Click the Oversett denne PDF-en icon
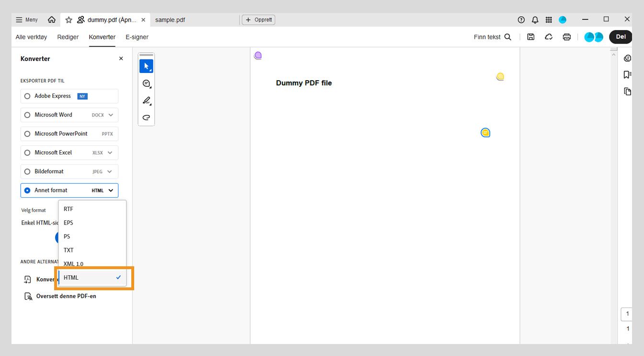 (x=28, y=297)
